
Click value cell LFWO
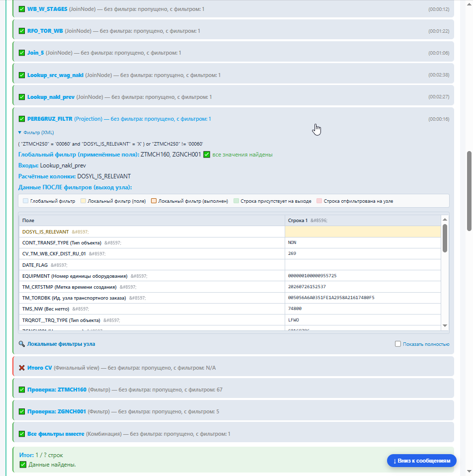click(x=363, y=320)
